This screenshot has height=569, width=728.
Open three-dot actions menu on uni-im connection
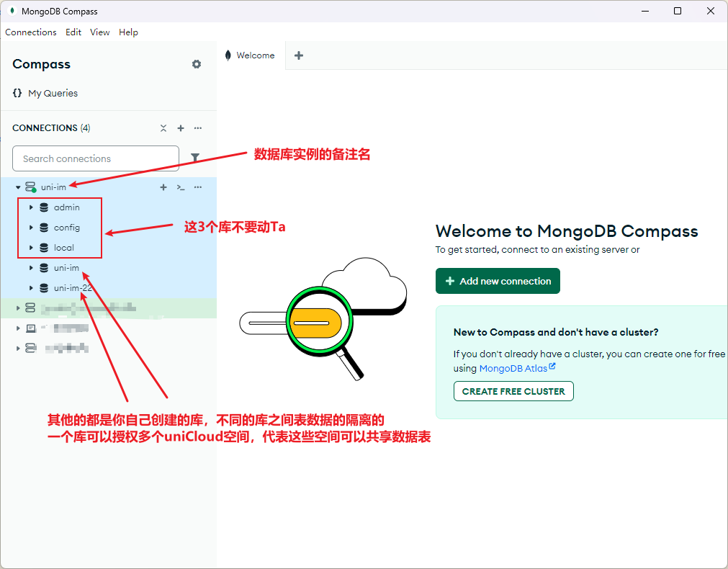198,187
